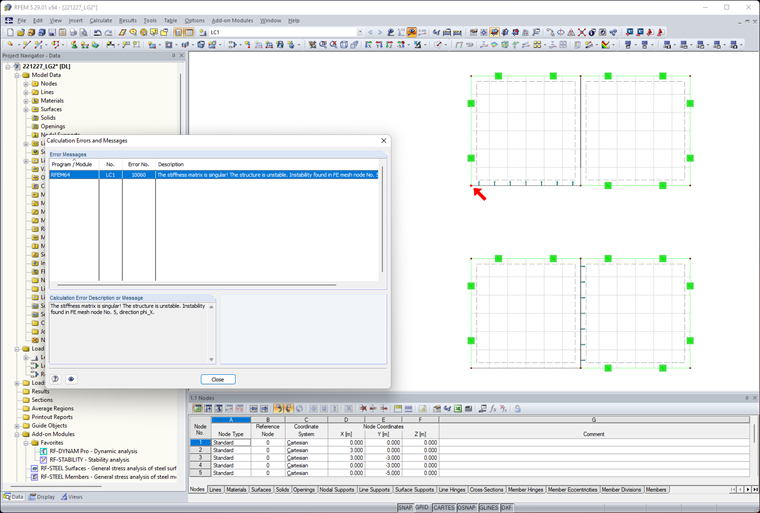Click the New Model icon in toolbar
The height and width of the screenshot is (513, 760).
click(10, 32)
